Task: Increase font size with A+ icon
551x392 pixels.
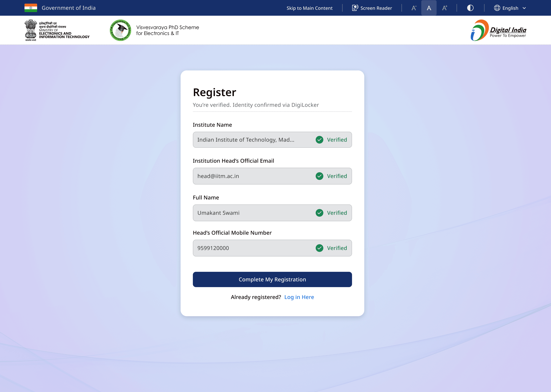Action: [x=444, y=8]
